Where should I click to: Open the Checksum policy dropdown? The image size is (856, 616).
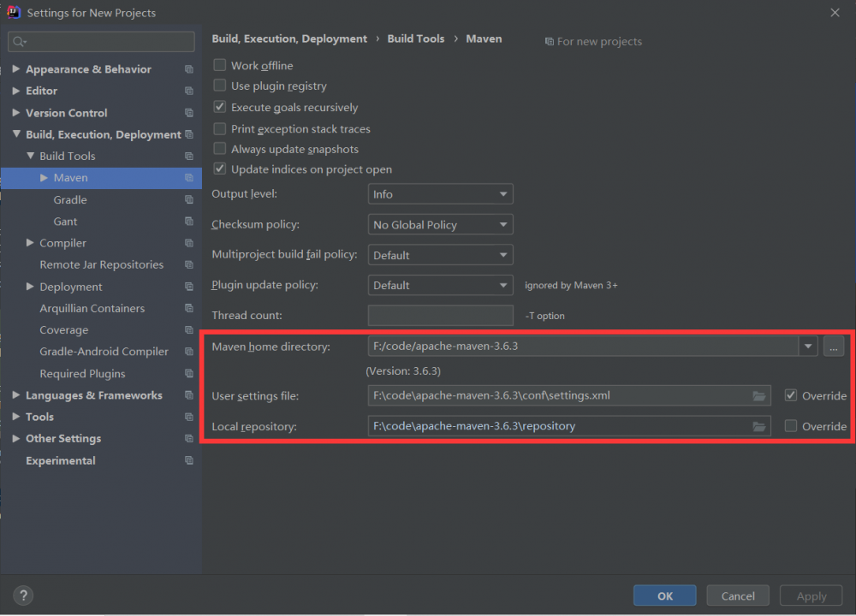tap(440, 225)
